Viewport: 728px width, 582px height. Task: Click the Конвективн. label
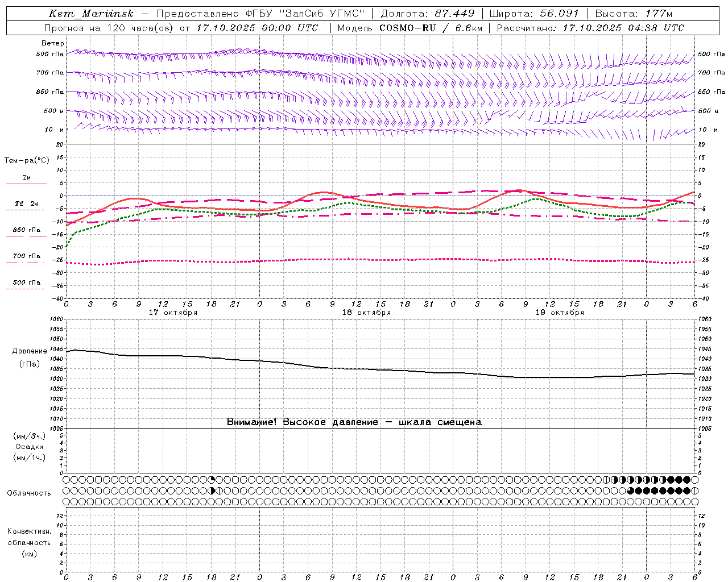[29, 531]
